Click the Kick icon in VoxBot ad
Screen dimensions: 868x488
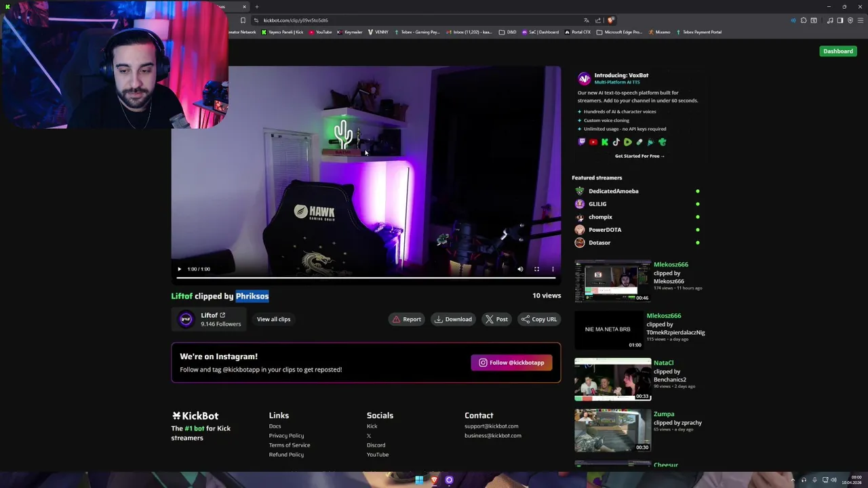[x=605, y=142]
